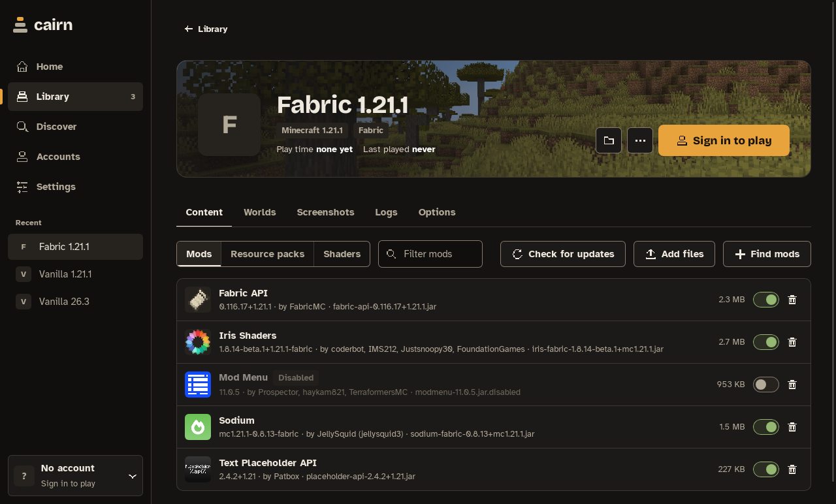The width and height of the screenshot is (836, 504).
Task: Go back to Library via arrow link
Action: click(206, 29)
